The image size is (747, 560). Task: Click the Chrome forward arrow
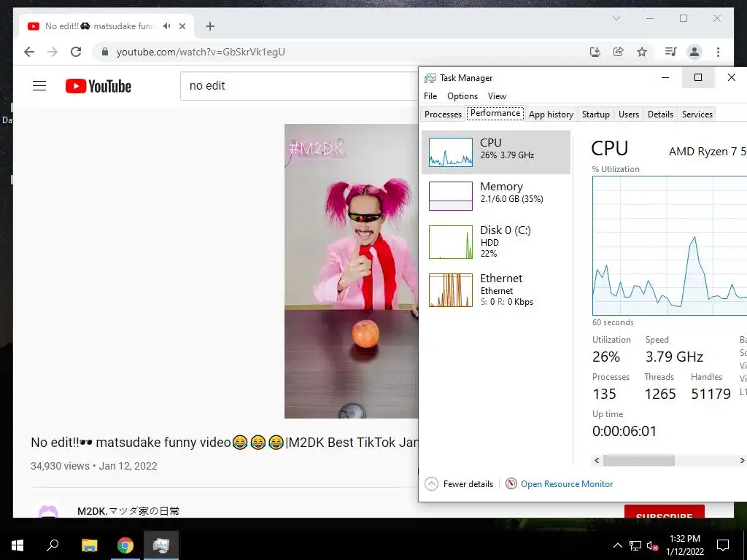(53, 52)
